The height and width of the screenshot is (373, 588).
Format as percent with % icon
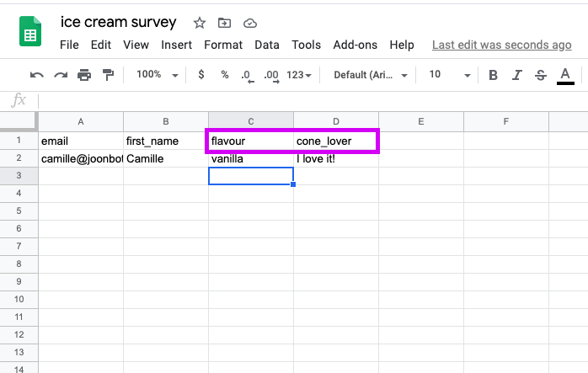tap(225, 75)
